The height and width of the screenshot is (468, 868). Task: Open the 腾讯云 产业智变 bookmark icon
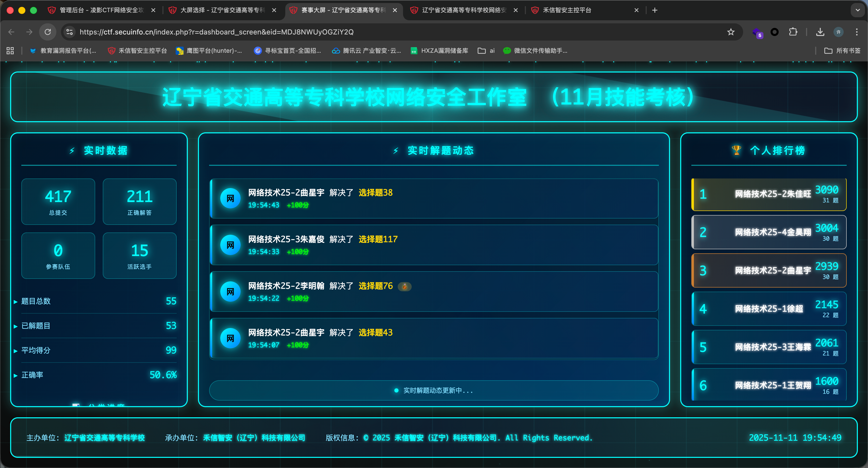[336, 51]
